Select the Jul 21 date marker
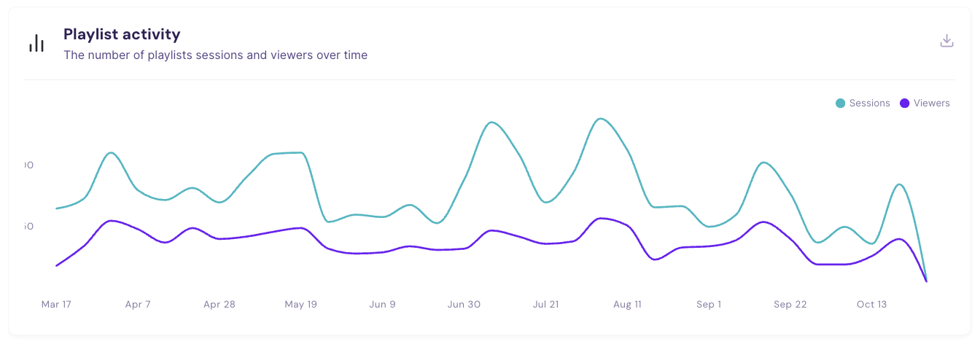 [x=545, y=305]
